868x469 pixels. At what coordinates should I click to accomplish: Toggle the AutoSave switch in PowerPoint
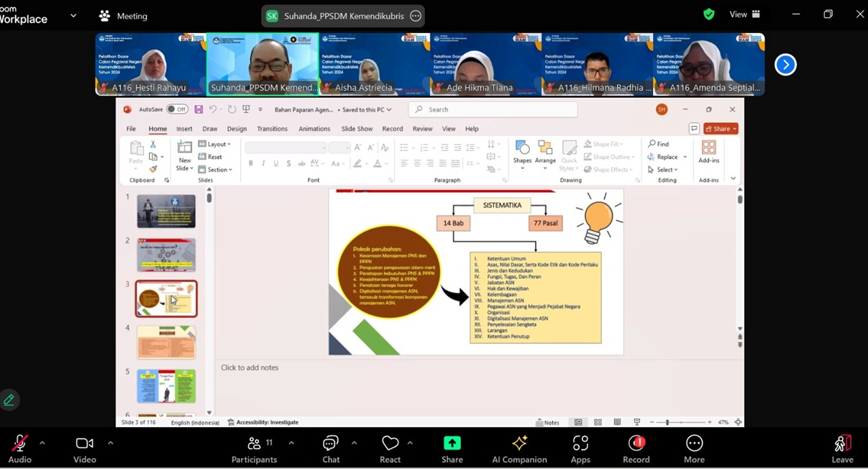[176, 109]
